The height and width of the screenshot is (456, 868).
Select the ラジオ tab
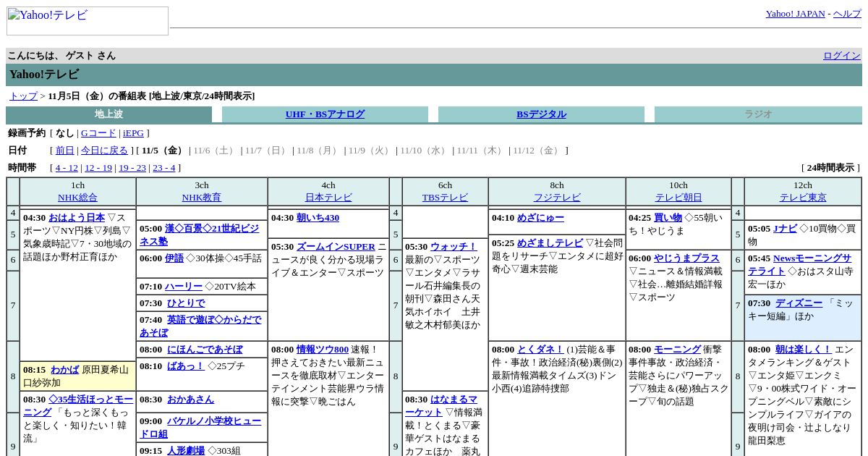click(x=758, y=114)
